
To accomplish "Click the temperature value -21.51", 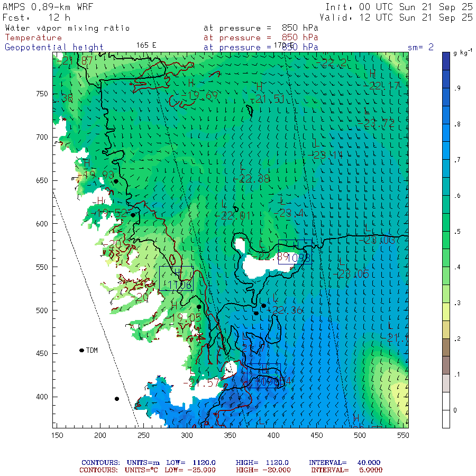I will (x=268, y=99).
